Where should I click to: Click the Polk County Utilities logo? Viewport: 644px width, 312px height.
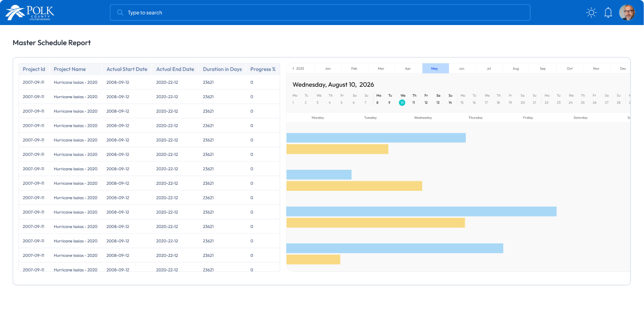30,13
